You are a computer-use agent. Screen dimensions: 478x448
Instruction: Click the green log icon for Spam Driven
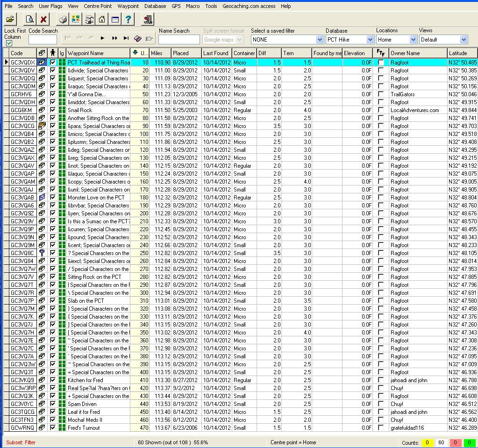tap(62, 404)
